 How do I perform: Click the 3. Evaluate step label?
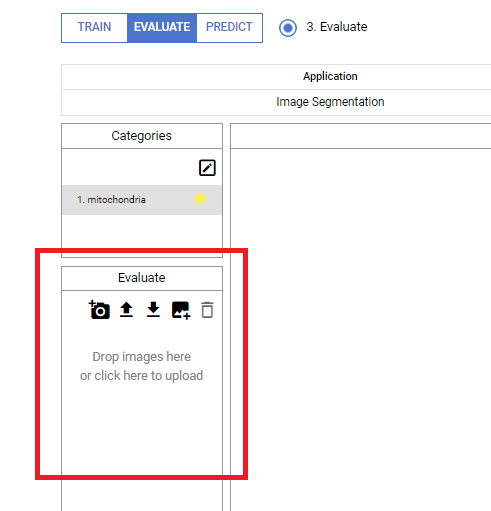[337, 27]
